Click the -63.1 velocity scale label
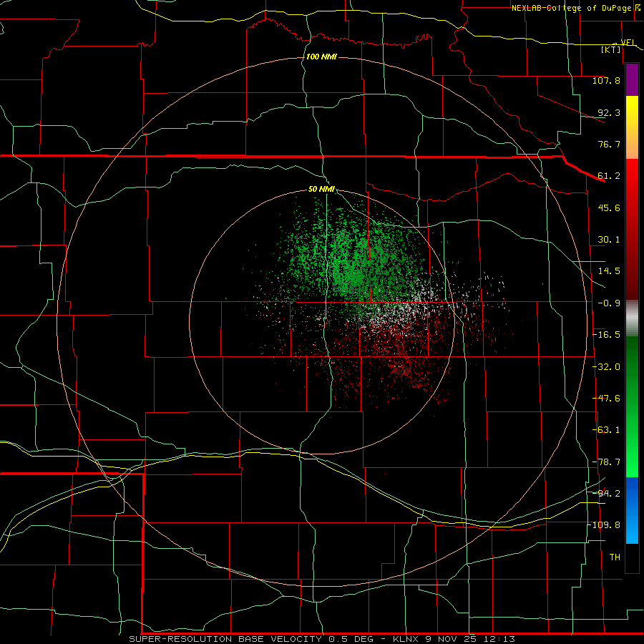The image size is (644, 644). click(606, 430)
